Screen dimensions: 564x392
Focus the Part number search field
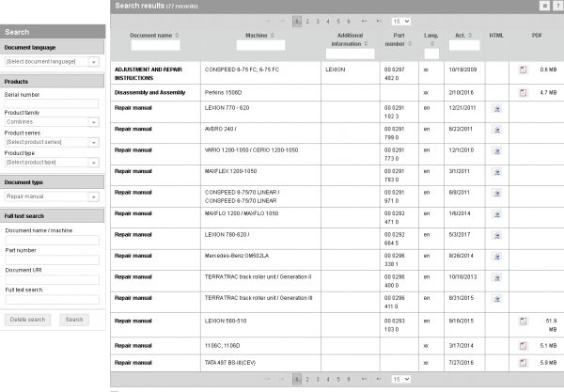pos(52,259)
